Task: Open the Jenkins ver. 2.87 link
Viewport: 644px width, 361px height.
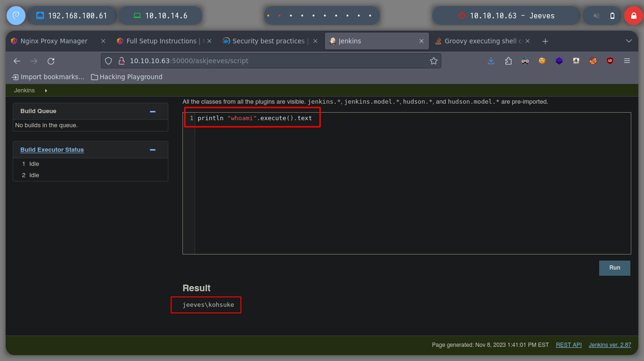Action: [610, 345]
